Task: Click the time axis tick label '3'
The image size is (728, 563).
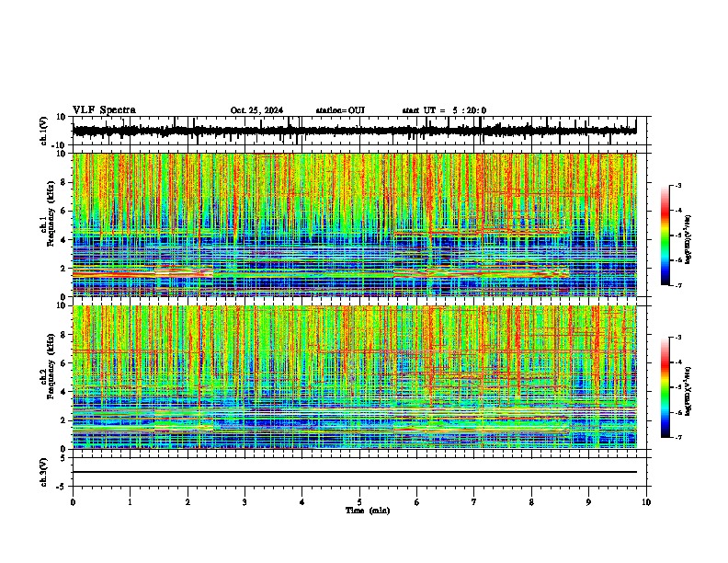Action: 245,502
